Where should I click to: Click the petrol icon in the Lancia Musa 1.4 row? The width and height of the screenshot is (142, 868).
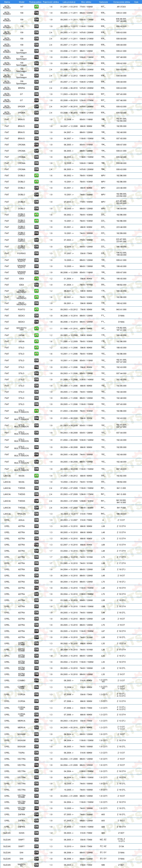[36, 476]
